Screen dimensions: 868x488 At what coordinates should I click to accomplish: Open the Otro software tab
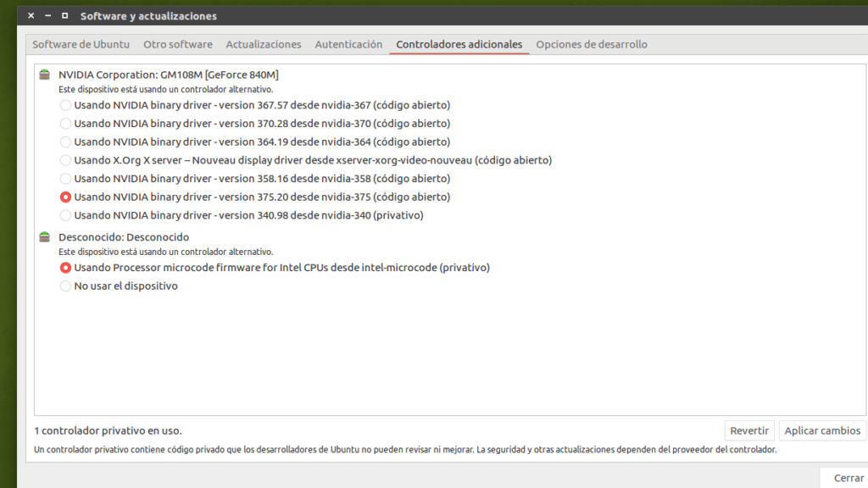178,44
